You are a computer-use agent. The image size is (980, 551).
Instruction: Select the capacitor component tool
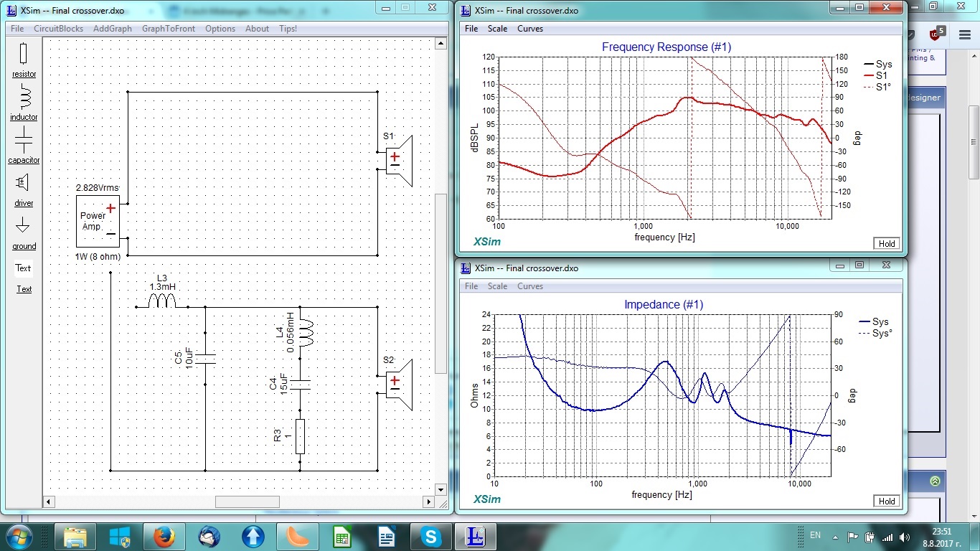click(x=24, y=146)
